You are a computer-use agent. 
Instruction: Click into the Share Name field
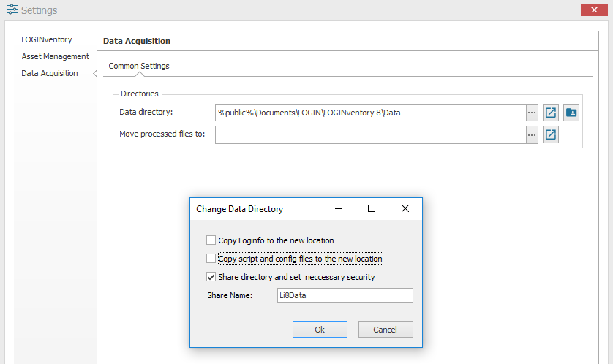coord(345,295)
